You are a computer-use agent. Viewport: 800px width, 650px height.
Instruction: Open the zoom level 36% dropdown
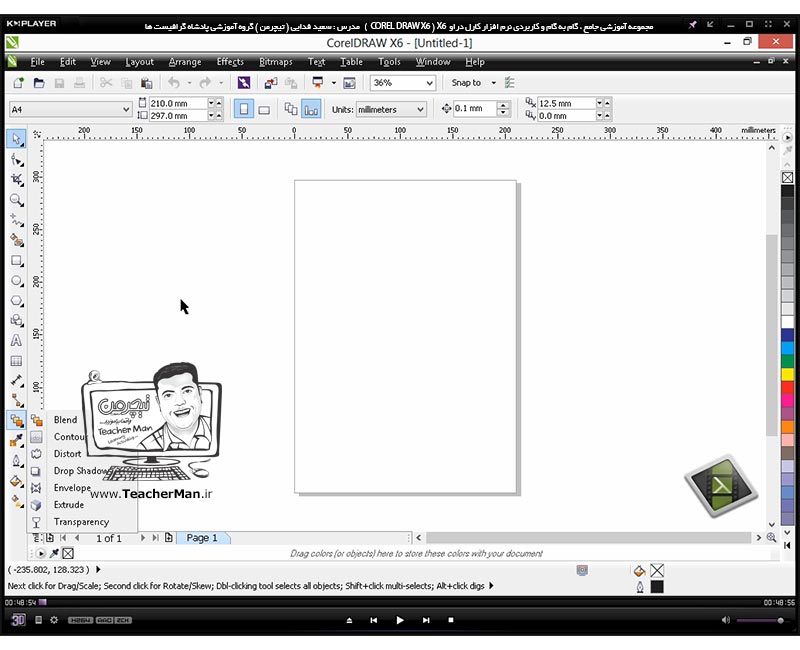click(x=430, y=83)
